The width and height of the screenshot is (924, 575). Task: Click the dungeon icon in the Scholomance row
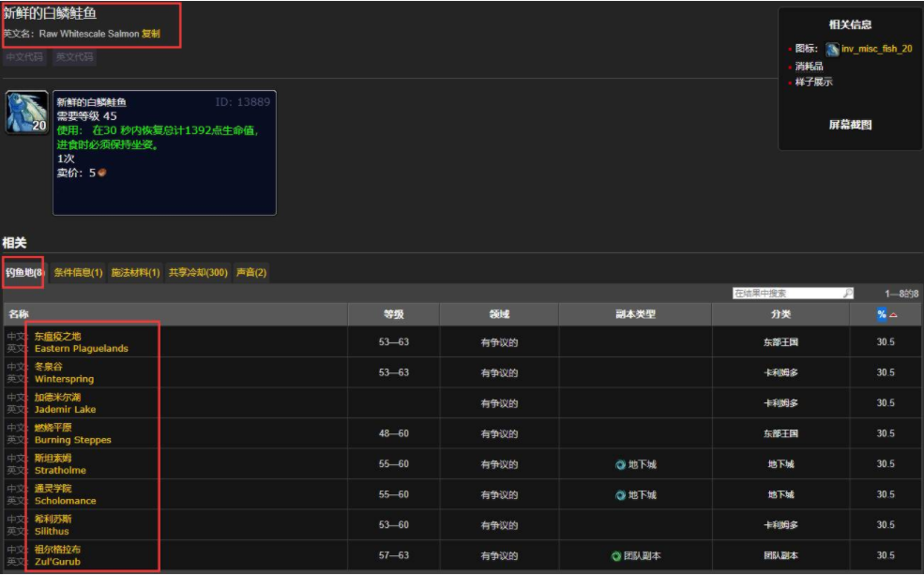[x=620, y=495]
